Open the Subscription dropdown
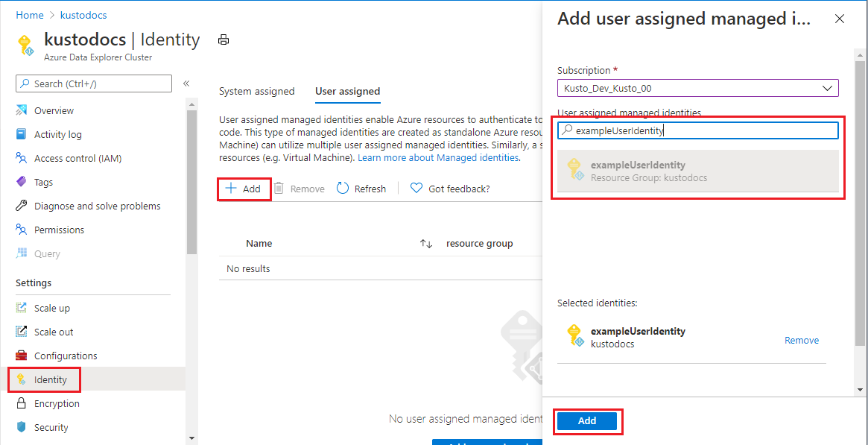Viewport: 868px width, 445px height. [697, 87]
